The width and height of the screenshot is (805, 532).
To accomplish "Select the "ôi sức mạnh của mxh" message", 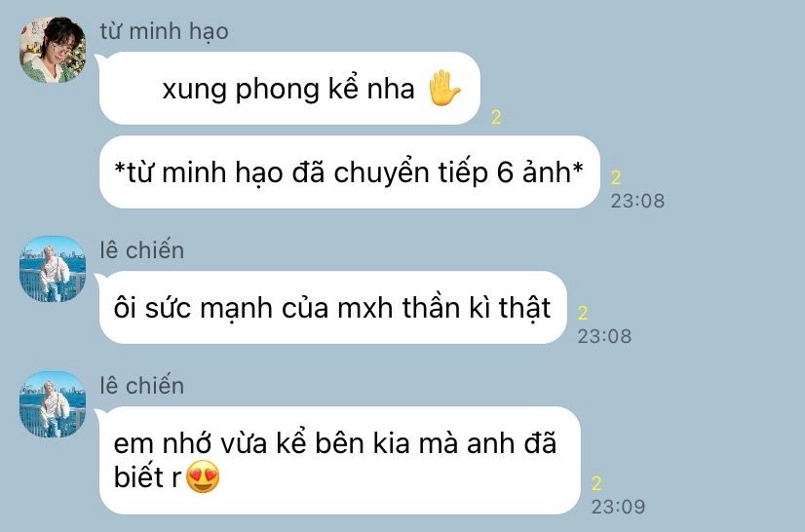I will [x=332, y=308].
